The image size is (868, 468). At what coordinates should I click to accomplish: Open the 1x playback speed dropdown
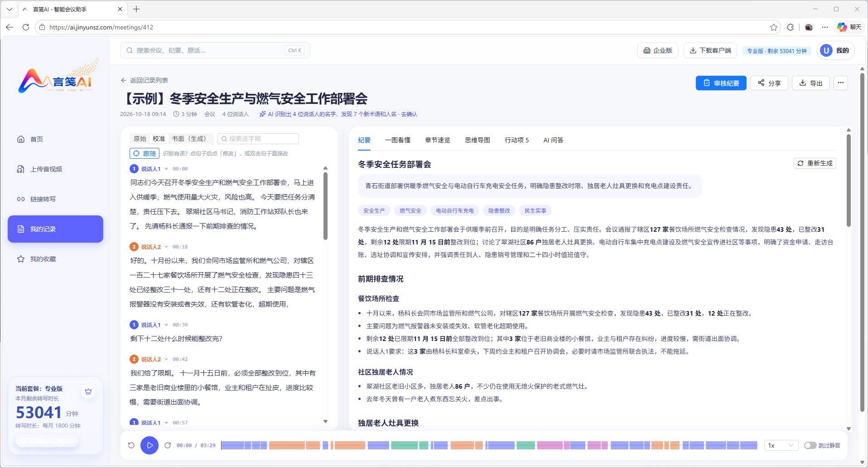[x=781, y=445]
